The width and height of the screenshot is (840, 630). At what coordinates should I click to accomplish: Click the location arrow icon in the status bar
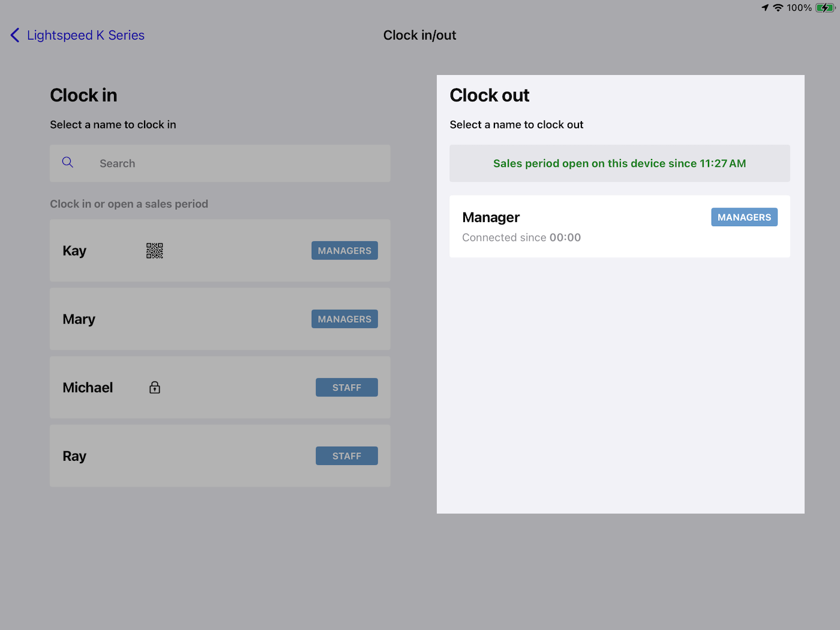[x=764, y=8]
